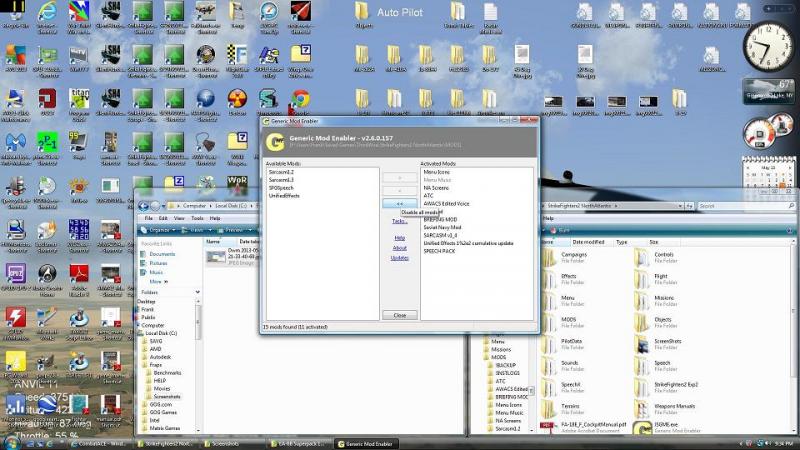Expand the More favorite links chevron
Viewport: 800px width, 450px height.
(166, 282)
